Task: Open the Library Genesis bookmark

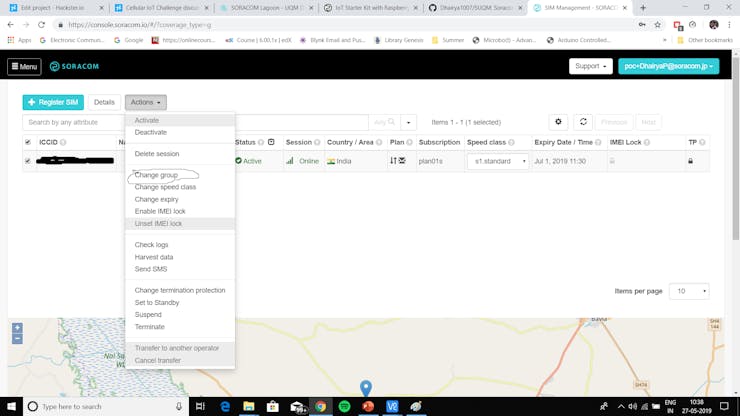Action: [399, 41]
